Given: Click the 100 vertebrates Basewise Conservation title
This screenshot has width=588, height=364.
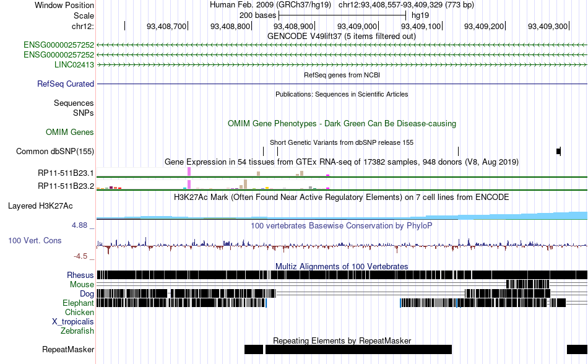Looking at the screenshot, I should point(341,226).
